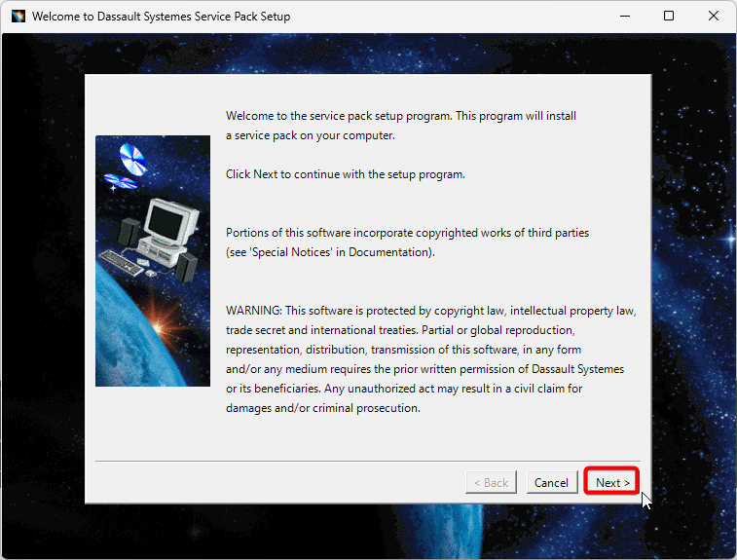The width and height of the screenshot is (737, 560).
Task: Close the Service Pack Setup window
Action: [x=713, y=17]
